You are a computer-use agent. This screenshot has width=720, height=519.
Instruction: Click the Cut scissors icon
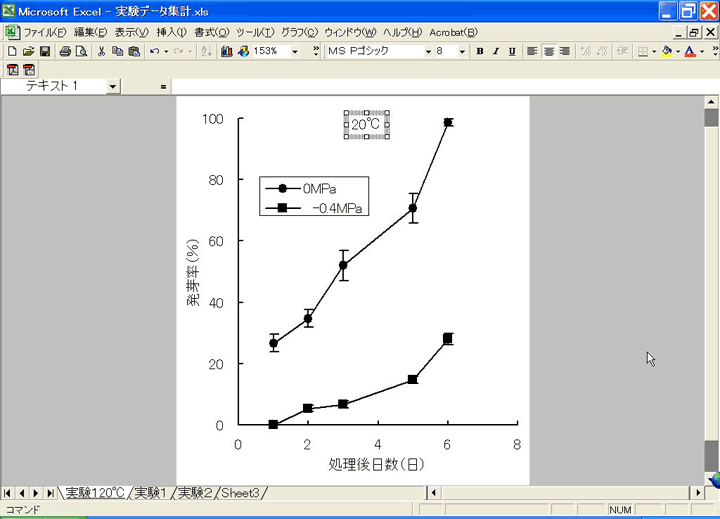[x=102, y=51]
